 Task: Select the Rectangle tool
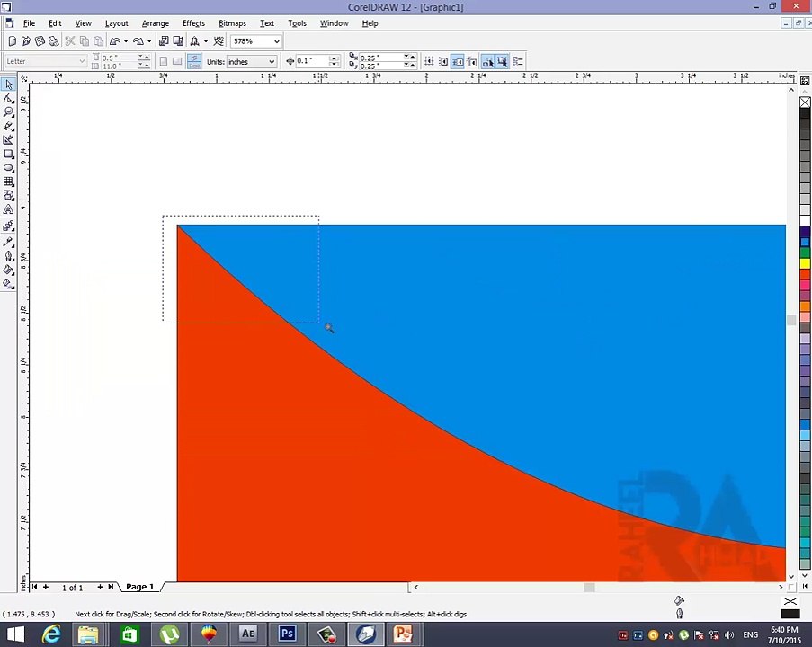point(9,155)
